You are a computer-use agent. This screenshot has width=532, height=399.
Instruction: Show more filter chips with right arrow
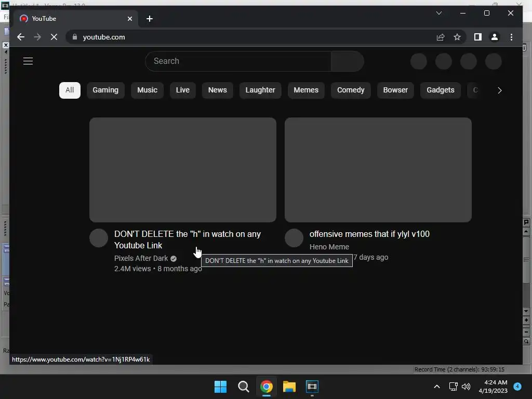click(x=499, y=90)
